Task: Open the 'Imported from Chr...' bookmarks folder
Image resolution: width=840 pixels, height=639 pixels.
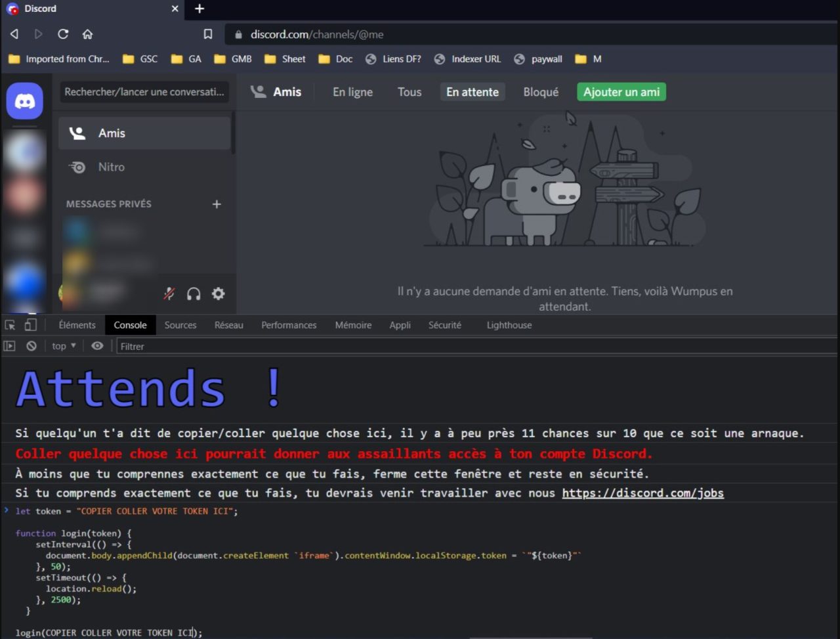Action: point(59,58)
